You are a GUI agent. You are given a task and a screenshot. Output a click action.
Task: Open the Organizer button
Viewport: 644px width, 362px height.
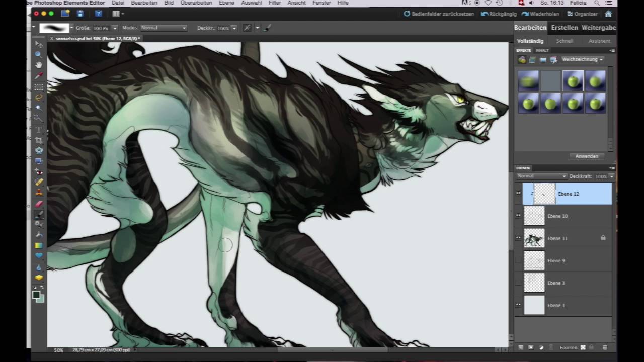click(582, 14)
